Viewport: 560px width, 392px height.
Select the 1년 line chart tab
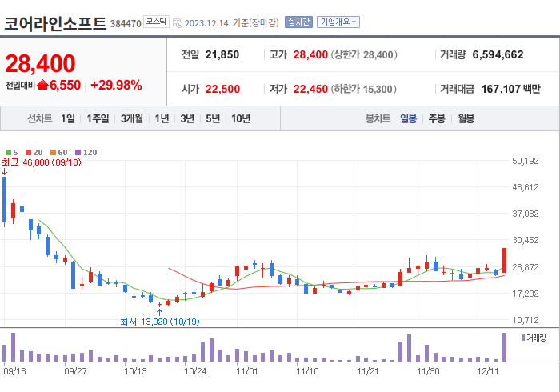(162, 118)
